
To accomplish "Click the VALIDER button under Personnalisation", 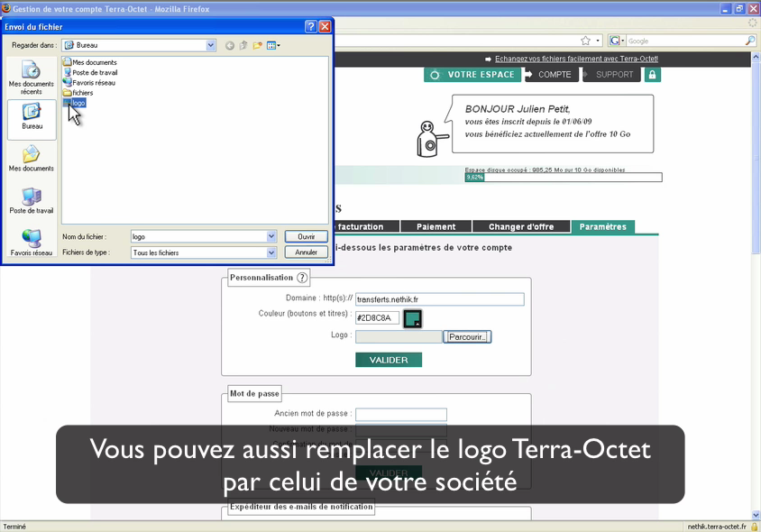I will pos(389,360).
